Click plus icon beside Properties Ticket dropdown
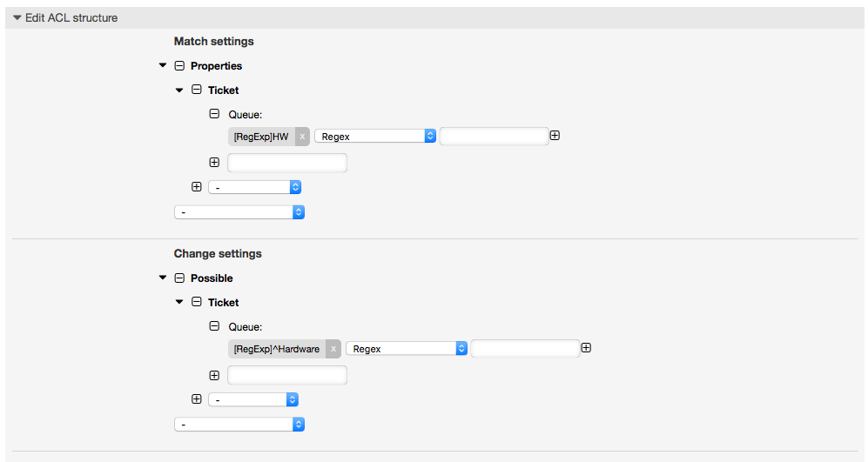 tap(197, 187)
